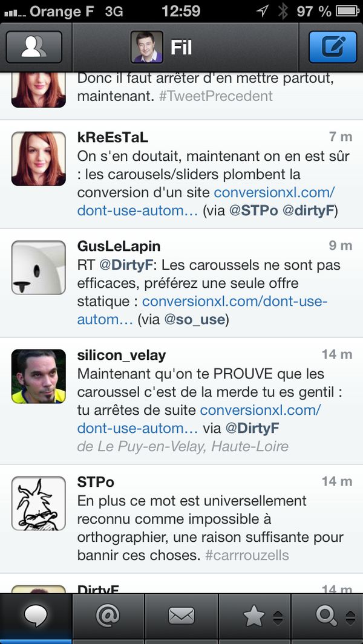Viewport: 363px width, 644px height.
Task: Tap the Bluetooth icon in status bar
Action: [283, 11]
